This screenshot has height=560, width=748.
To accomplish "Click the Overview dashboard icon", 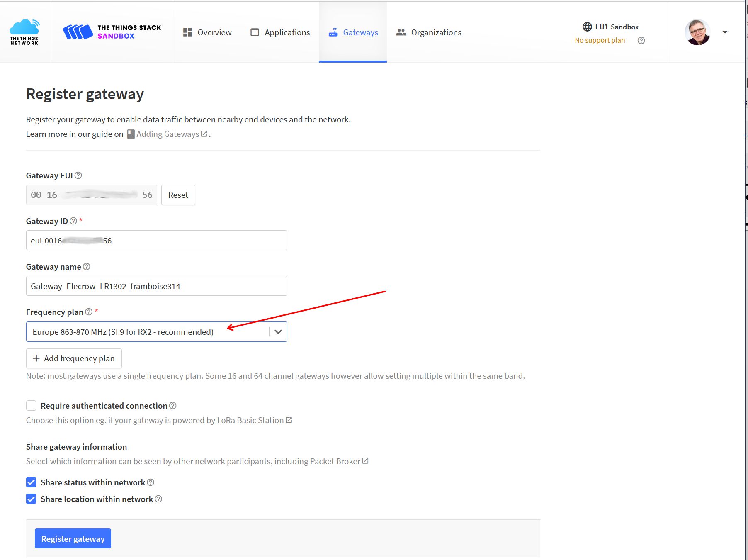I will [x=187, y=32].
